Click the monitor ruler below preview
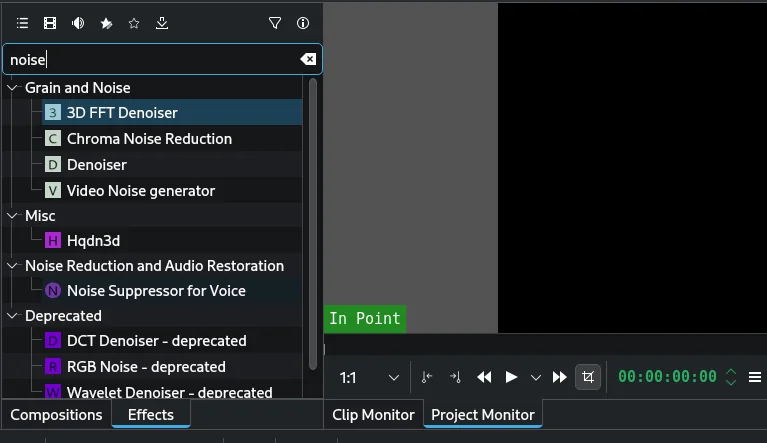767x443 pixels. coord(545,345)
